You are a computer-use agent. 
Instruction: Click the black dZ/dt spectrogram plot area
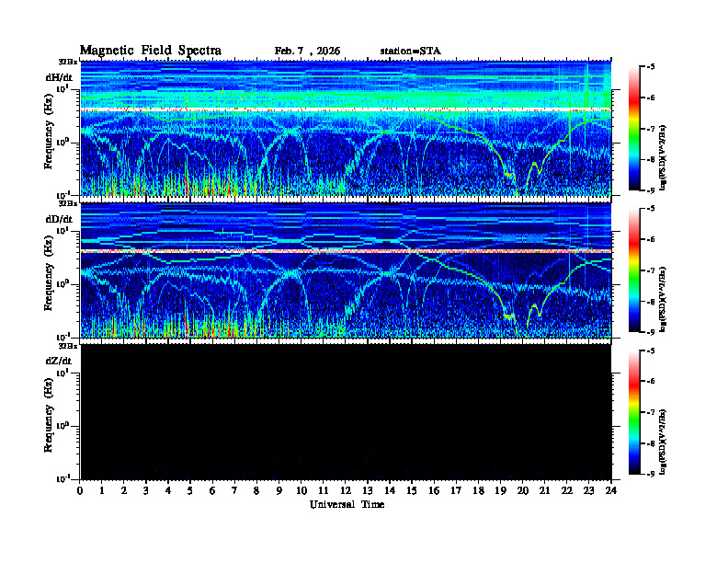click(x=346, y=412)
